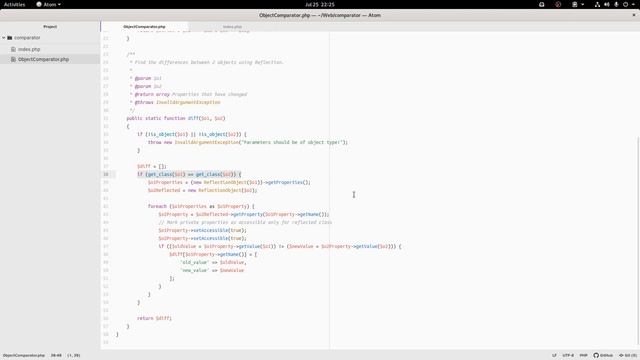Switch to the index.php editor tab

click(x=232, y=27)
